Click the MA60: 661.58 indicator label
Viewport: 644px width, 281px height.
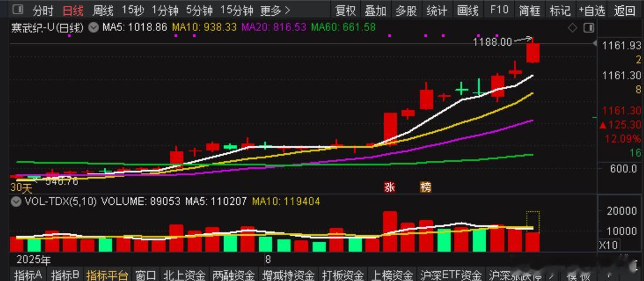[x=343, y=28]
